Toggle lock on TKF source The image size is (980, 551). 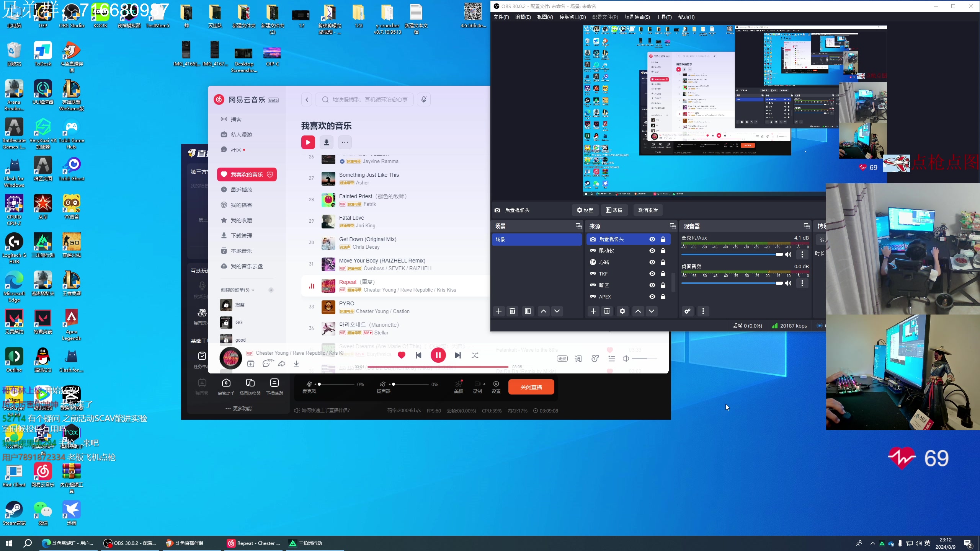point(663,274)
